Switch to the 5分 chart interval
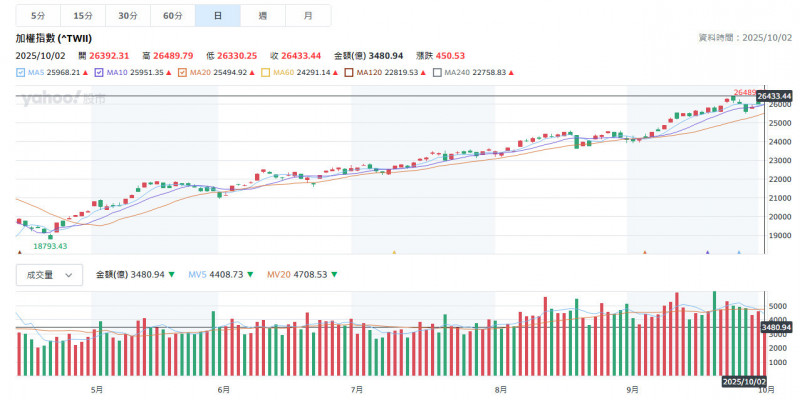800x400 pixels. click(x=37, y=16)
